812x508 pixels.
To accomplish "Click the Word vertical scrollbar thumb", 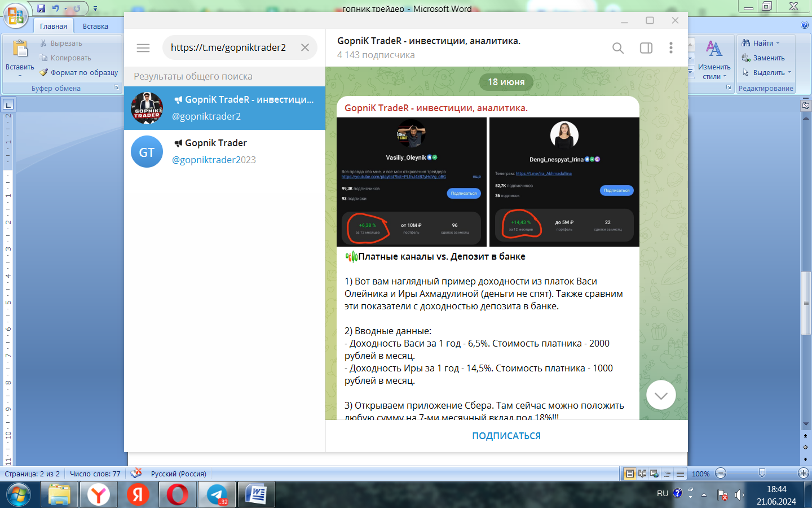I will [x=806, y=303].
